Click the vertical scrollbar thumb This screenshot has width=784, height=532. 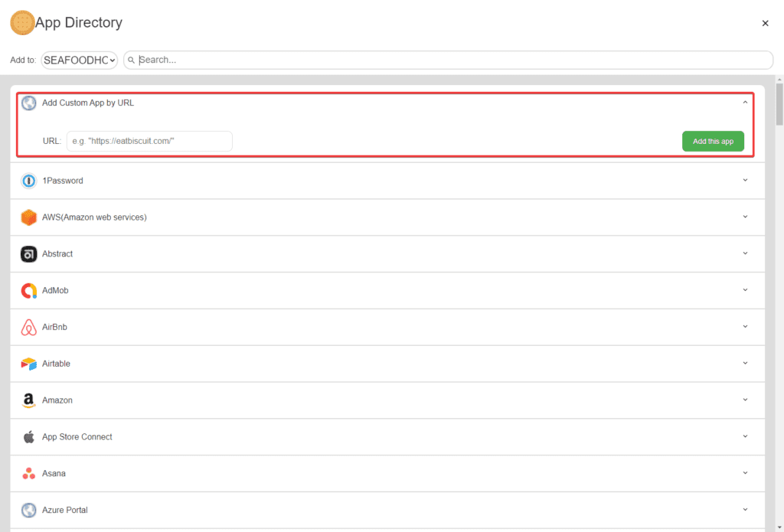[779, 104]
